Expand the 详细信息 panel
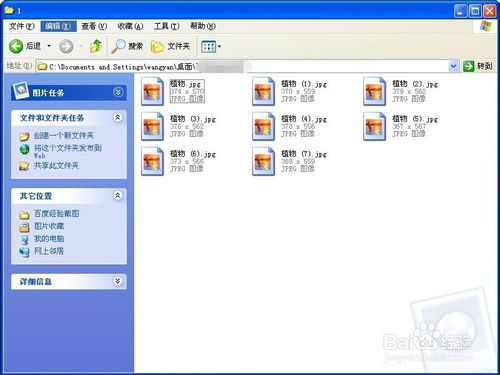The height and width of the screenshot is (375, 500). (x=117, y=281)
